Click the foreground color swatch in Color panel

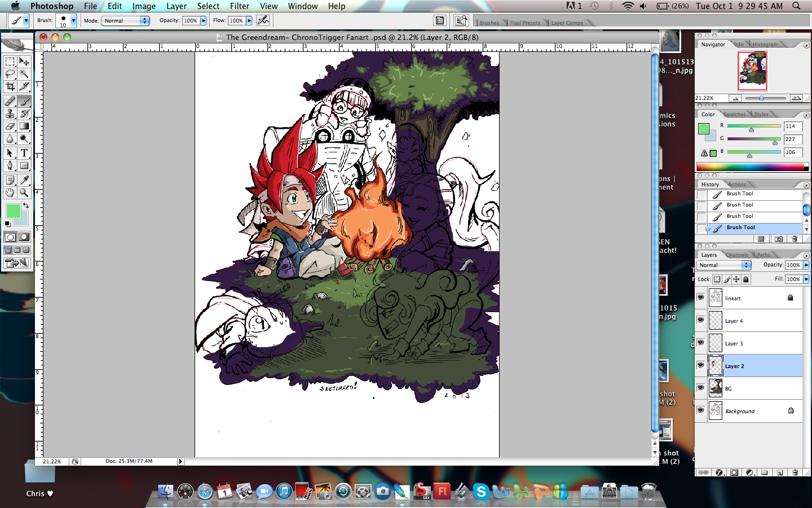click(x=704, y=129)
